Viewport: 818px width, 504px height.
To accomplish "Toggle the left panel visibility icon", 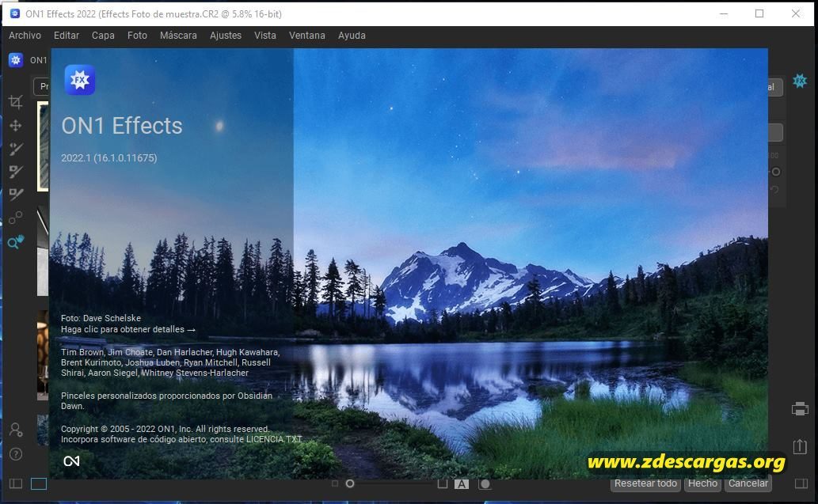I will (x=16, y=483).
